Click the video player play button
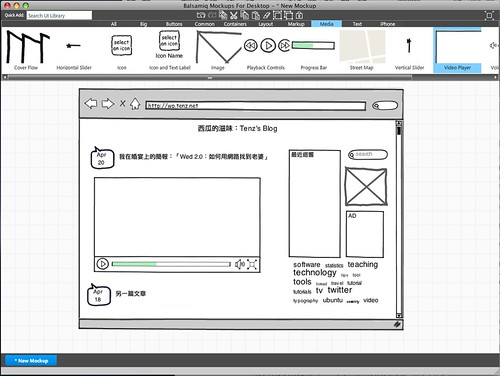This screenshot has width=500, height=376. click(x=102, y=264)
